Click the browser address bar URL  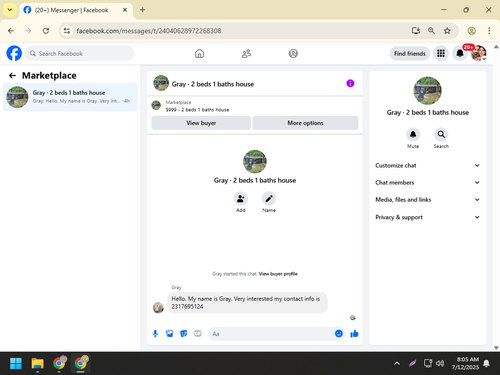pos(149,31)
